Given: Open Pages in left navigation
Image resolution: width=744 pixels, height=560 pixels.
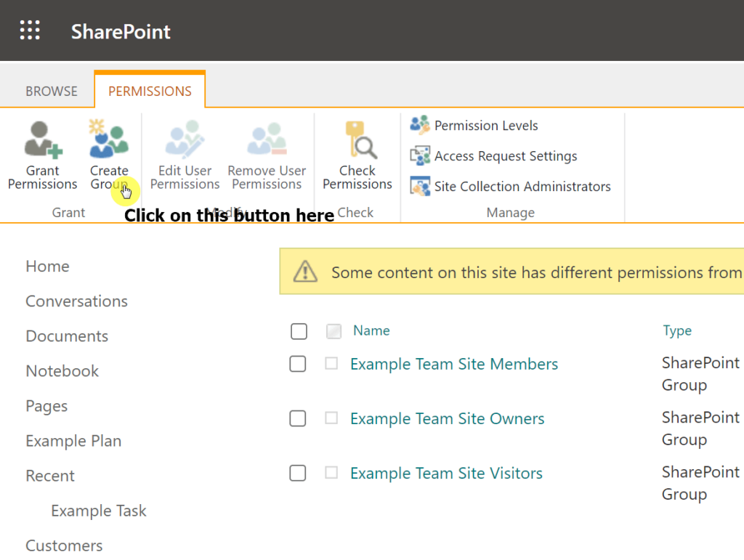Looking at the screenshot, I should [x=46, y=406].
